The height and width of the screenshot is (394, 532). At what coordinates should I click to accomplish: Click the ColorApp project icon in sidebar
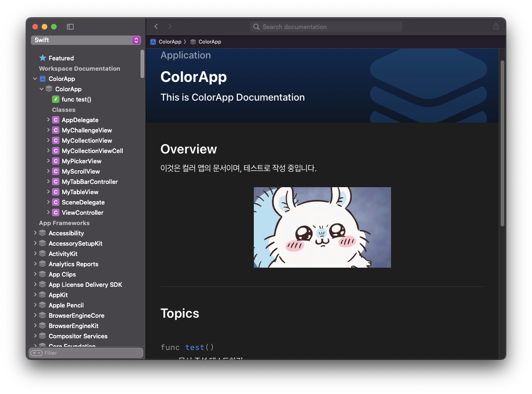tap(43, 79)
